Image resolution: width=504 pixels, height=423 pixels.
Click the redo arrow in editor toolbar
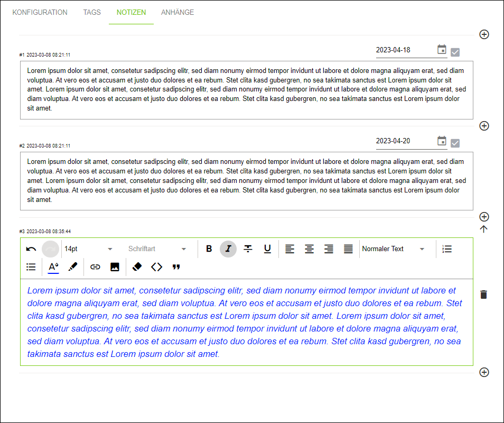(51, 249)
